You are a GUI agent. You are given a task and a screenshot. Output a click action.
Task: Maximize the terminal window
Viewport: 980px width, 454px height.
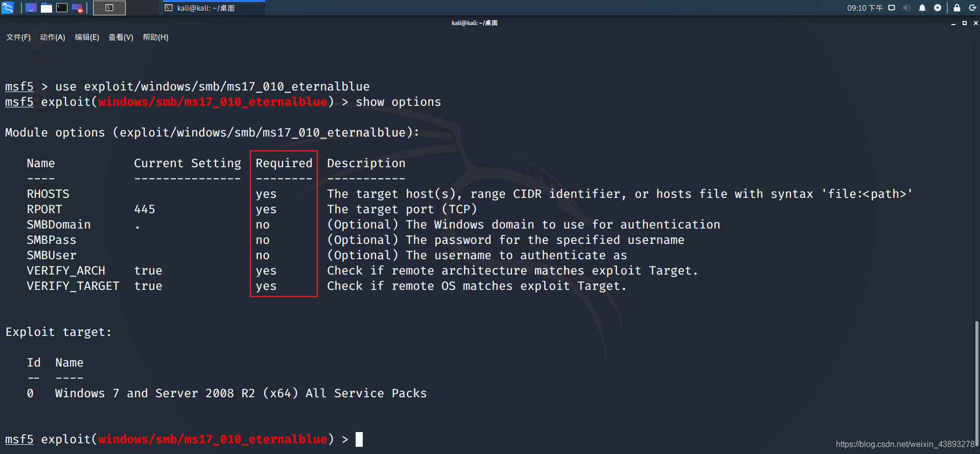[x=965, y=23]
